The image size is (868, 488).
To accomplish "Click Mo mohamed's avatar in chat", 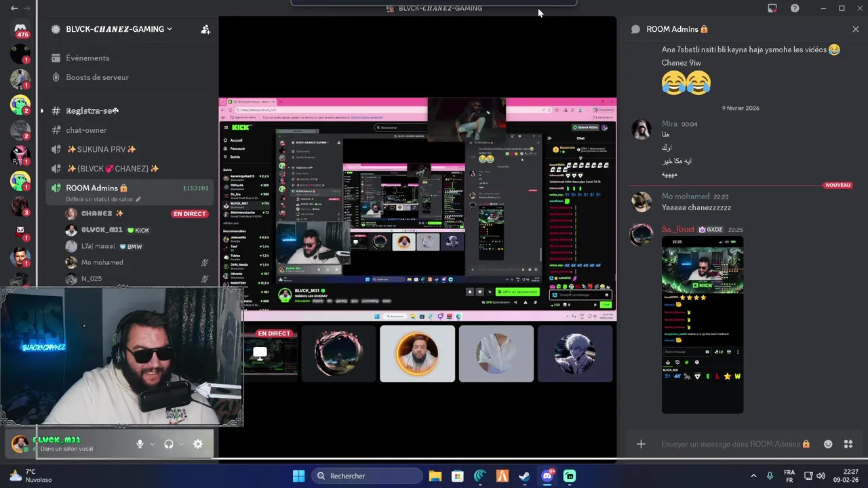I will coord(642,201).
